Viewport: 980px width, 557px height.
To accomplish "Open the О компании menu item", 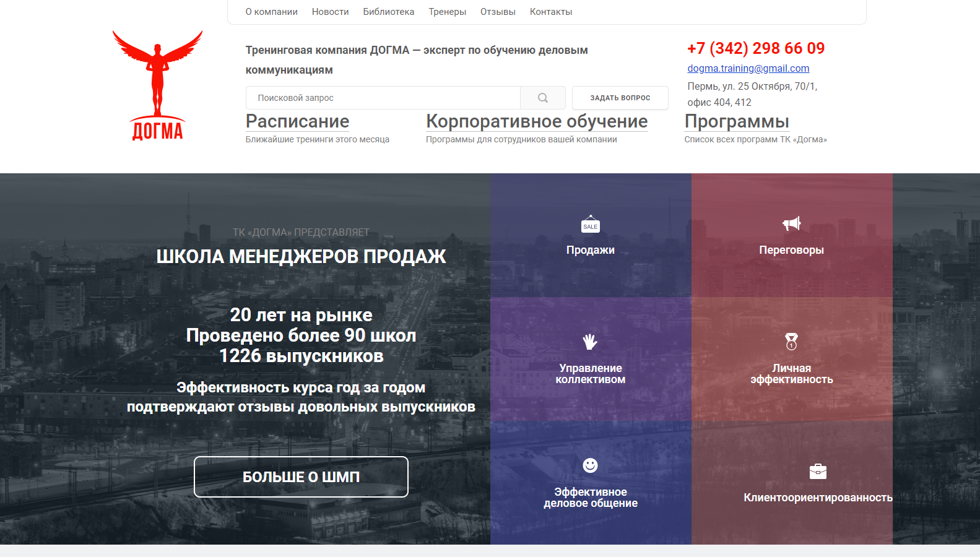I will [x=271, y=12].
